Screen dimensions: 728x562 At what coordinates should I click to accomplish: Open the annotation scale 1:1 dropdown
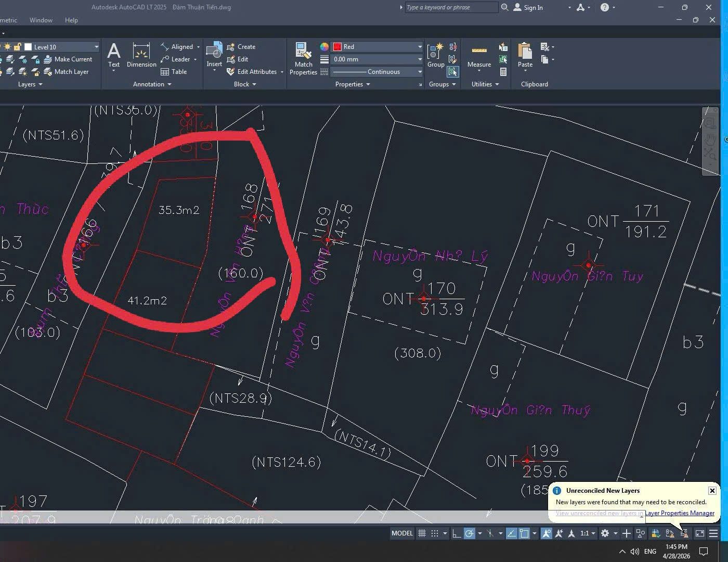coord(588,533)
